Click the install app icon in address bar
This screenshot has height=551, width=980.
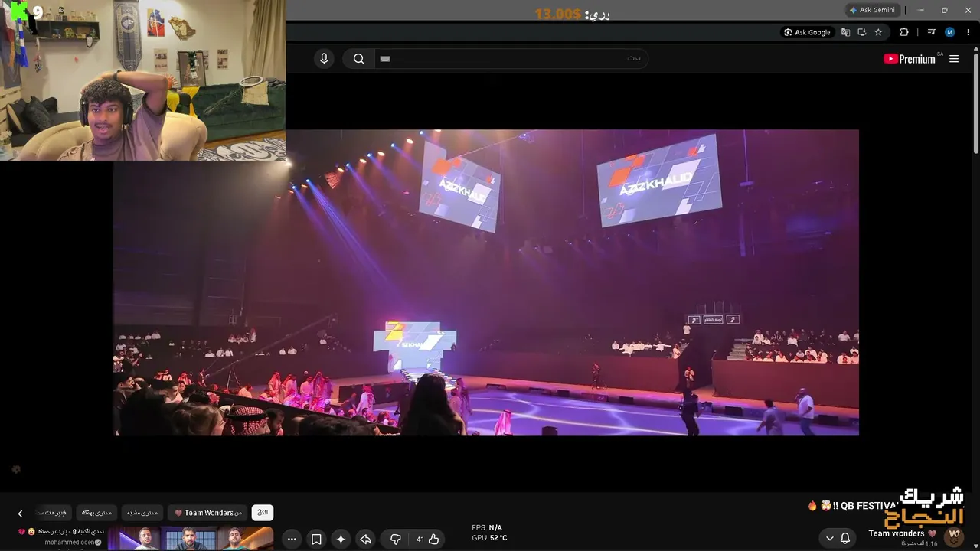click(x=862, y=32)
